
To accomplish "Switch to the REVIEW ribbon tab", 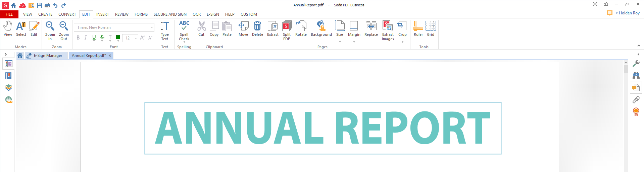I will tap(122, 14).
